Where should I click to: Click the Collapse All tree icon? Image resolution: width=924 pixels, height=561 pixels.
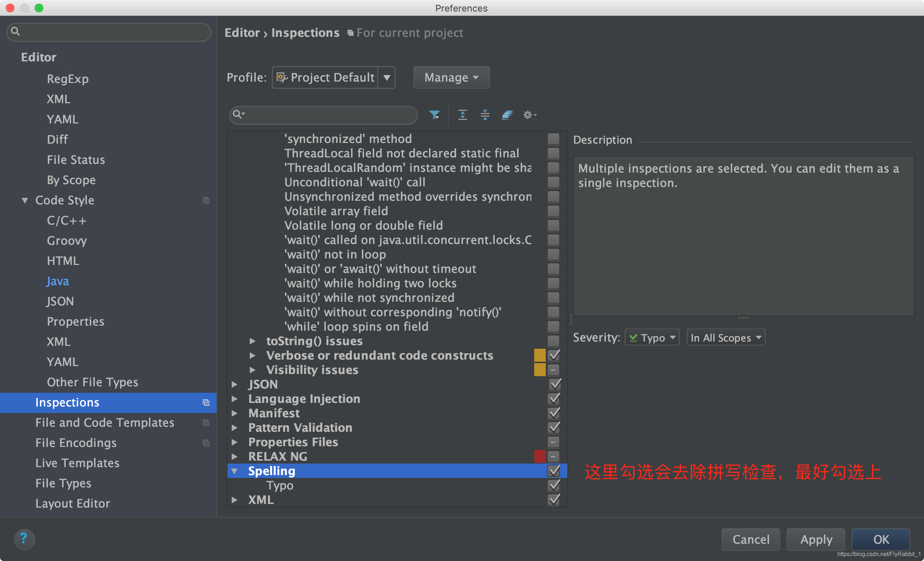pyautogui.click(x=485, y=115)
